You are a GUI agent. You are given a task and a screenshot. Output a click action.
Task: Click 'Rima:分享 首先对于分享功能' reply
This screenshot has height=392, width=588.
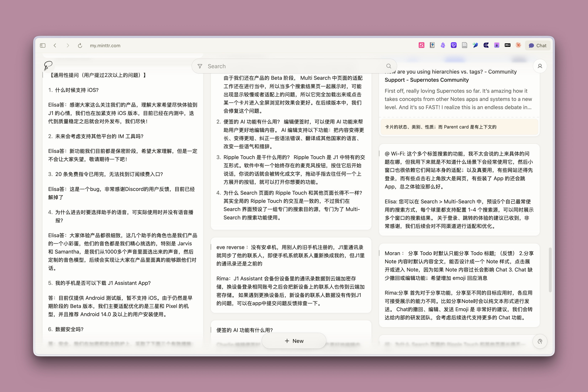pyautogui.click(x=459, y=305)
